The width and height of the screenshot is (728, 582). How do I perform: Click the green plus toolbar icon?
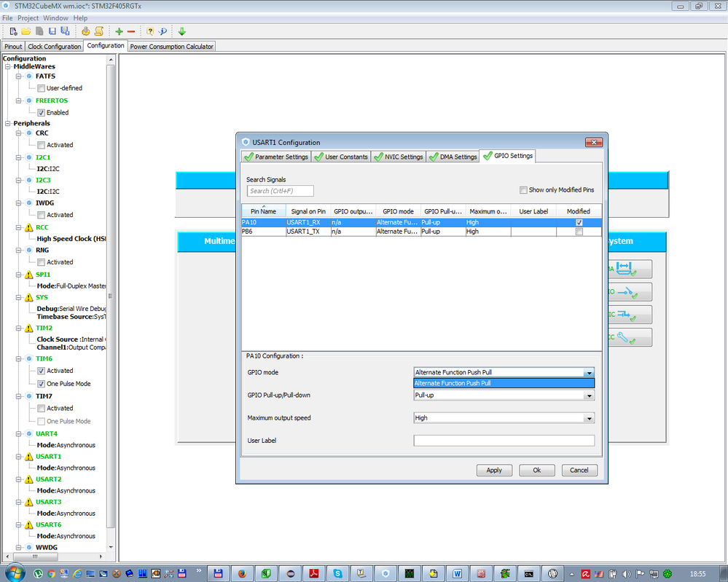pos(120,31)
